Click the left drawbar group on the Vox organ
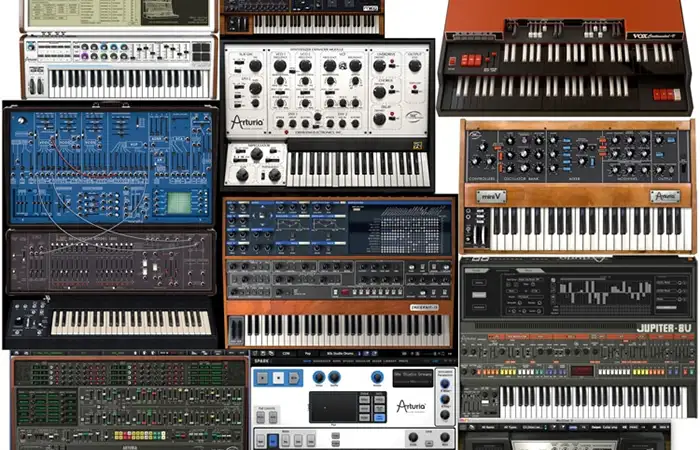Screen dimensions: 700x450 tap(539, 30)
